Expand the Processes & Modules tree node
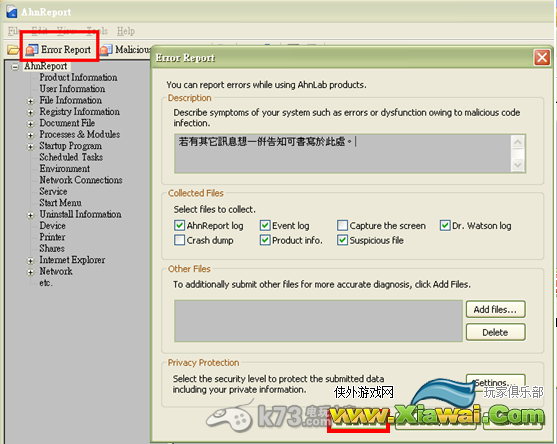The width and height of the screenshot is (557, 444). click(31, 135)
